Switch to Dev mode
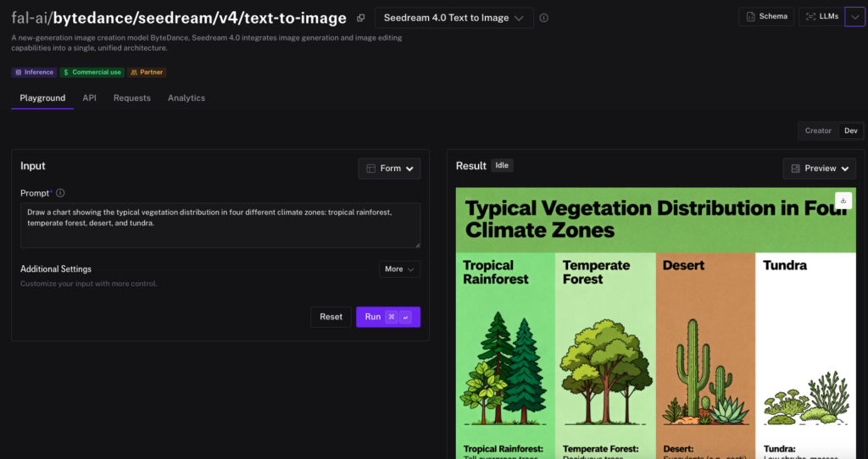The width and height of the screenshot is (868, 459). (x=851, y=130)
